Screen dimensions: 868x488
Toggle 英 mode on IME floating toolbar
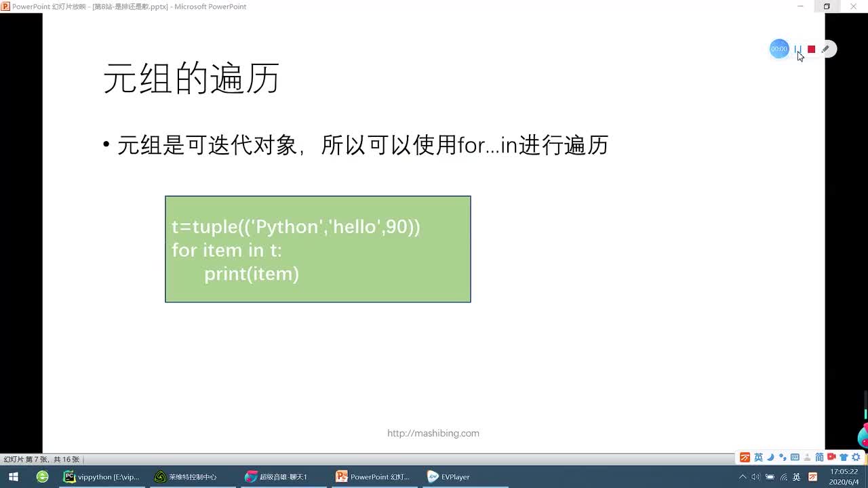(x=759, y=457)
